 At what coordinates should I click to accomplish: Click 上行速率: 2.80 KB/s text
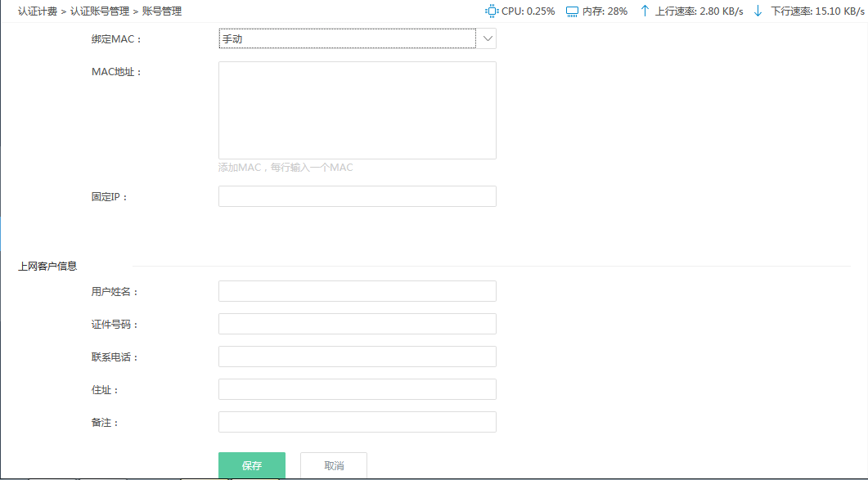click(x=699, y=11)
